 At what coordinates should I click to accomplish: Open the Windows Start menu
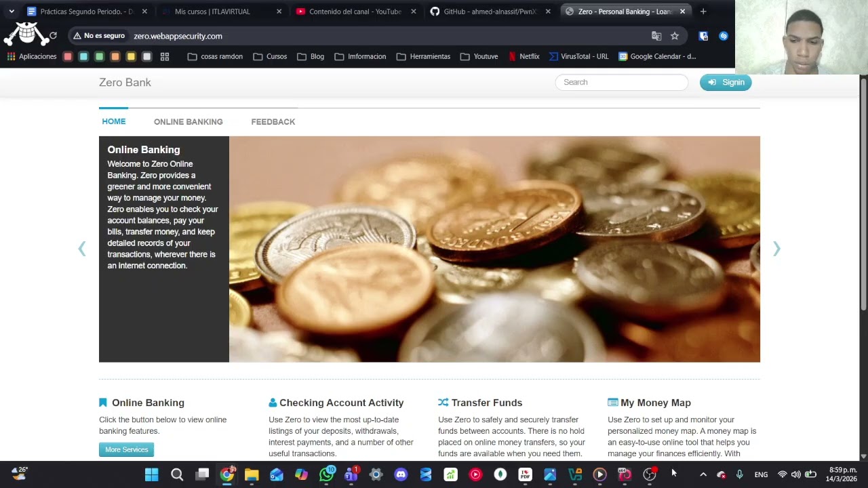[x=152, y=474]
